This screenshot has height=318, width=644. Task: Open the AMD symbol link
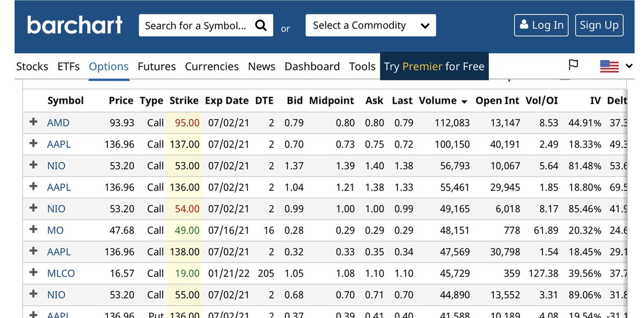58,123
